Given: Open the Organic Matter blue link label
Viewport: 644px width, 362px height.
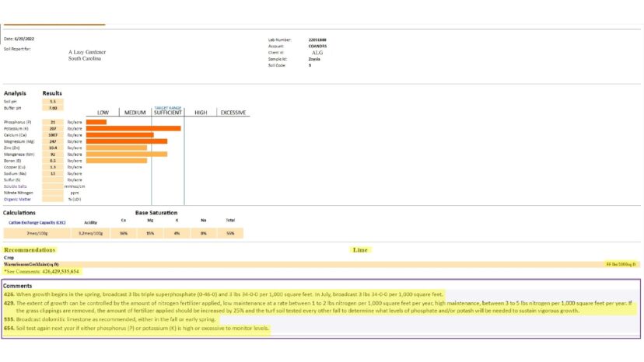Looking at the screenshot, I should pos(17,200).
